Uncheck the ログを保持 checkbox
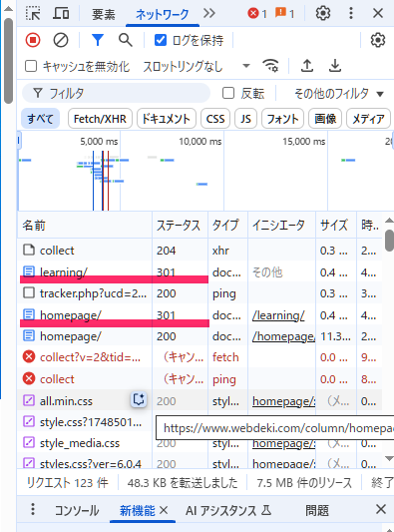This screenshot has width=394, height=532. coord(161,40)
